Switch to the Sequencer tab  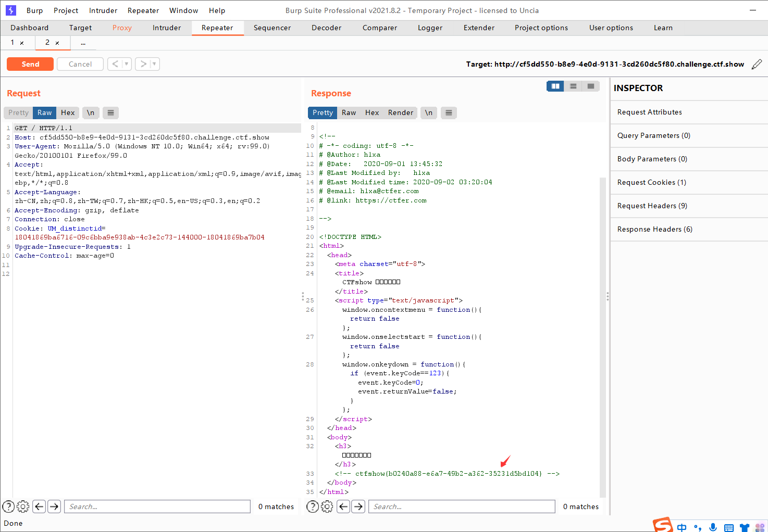(272, 28)
